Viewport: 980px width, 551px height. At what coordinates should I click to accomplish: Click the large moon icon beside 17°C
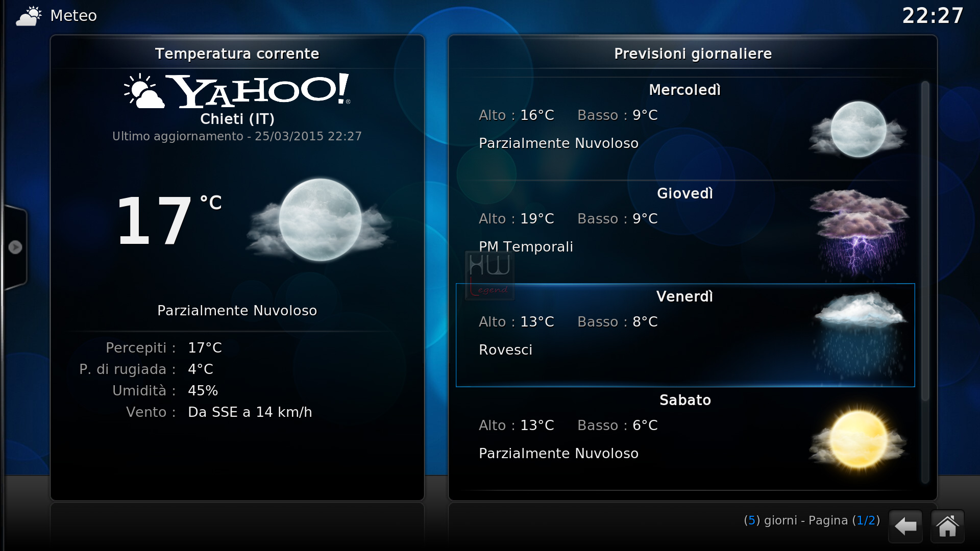click(x=320, y=220)
